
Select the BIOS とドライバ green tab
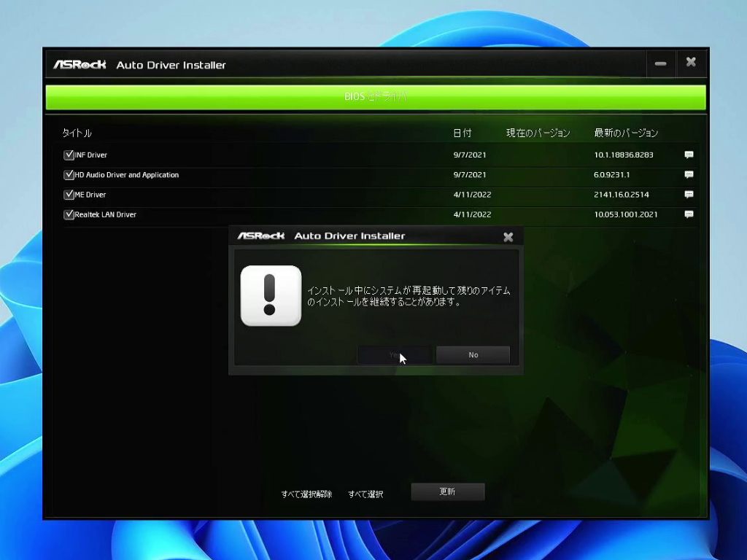[x=376, y=97]
